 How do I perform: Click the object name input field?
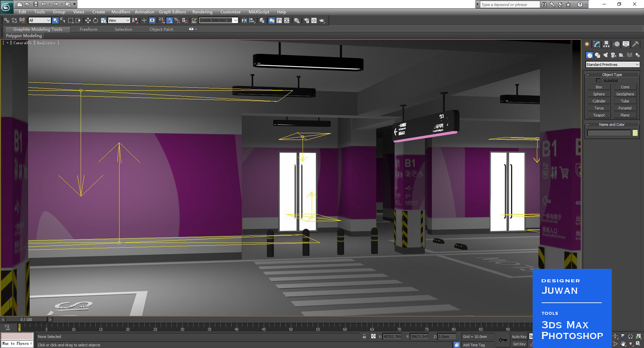click(609, 133)
